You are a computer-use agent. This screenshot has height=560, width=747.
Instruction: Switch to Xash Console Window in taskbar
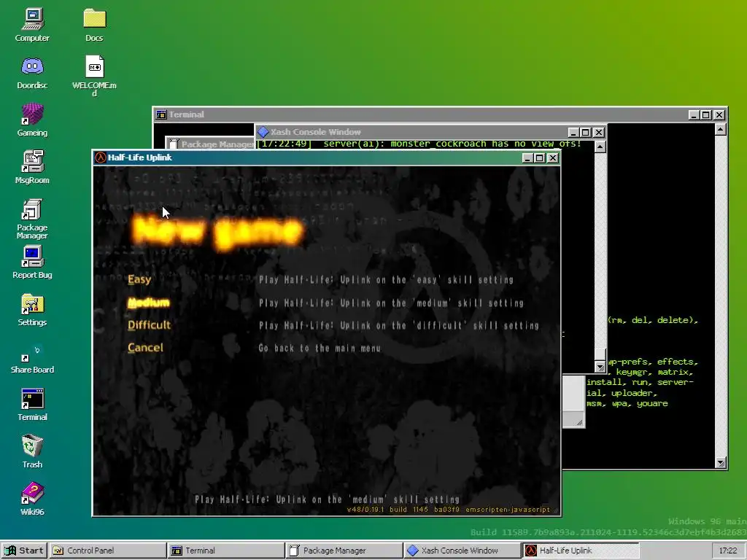[462, 551]
